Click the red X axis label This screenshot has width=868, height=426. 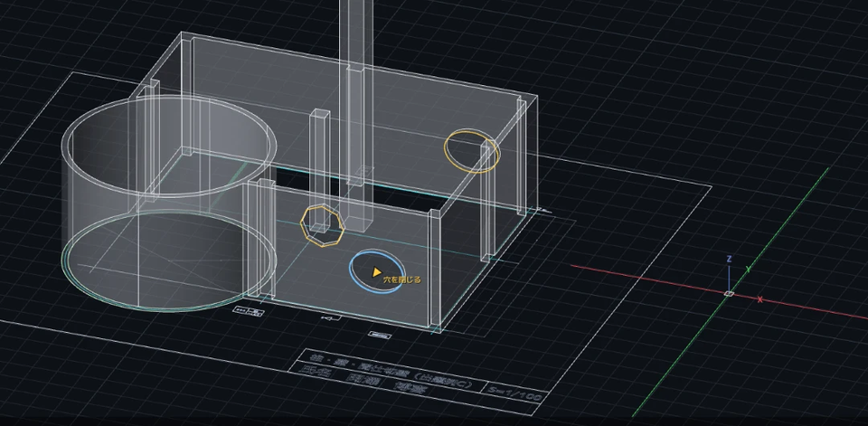(760, 299)
